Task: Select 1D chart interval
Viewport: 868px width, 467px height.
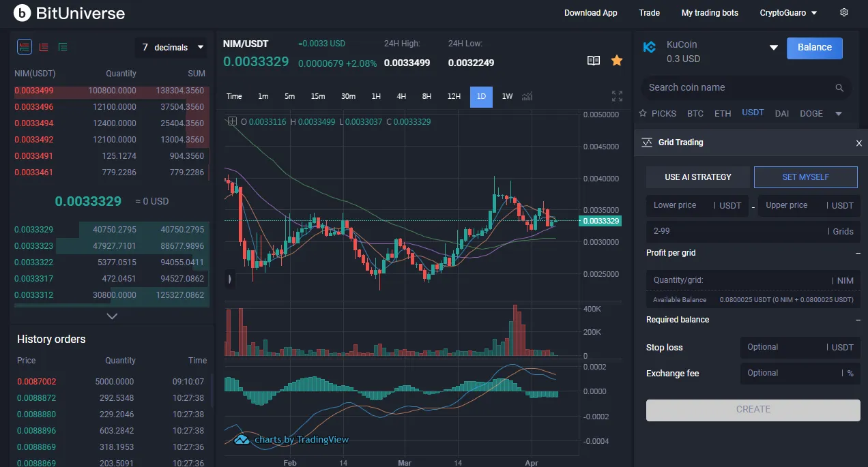Action: pyautogui.click(x=481, y=96)
